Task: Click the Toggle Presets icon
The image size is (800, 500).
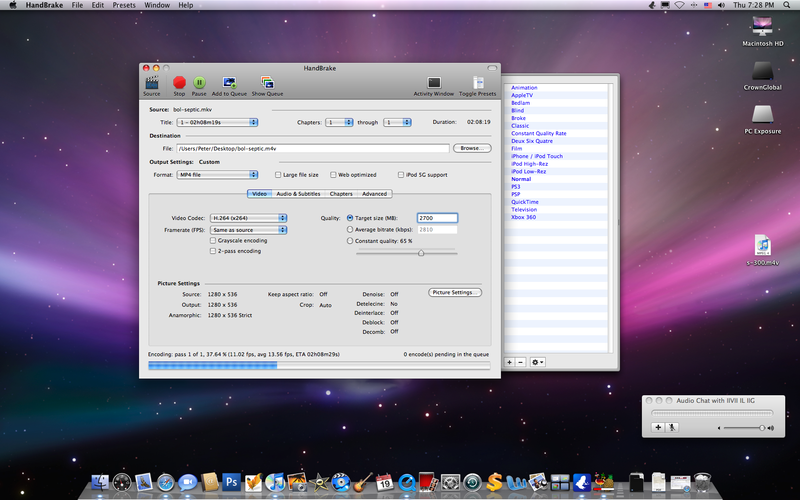Action: pos(477,83)
